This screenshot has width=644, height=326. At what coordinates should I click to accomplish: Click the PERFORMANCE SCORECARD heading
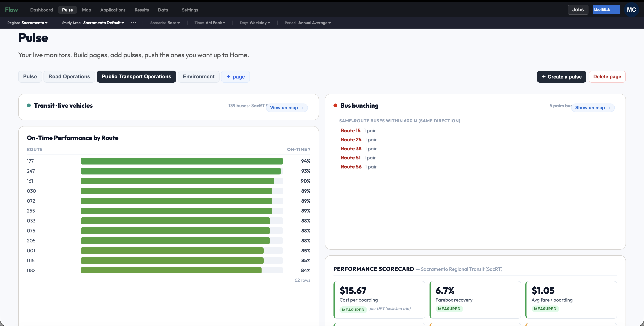click(x=373, y=269)
